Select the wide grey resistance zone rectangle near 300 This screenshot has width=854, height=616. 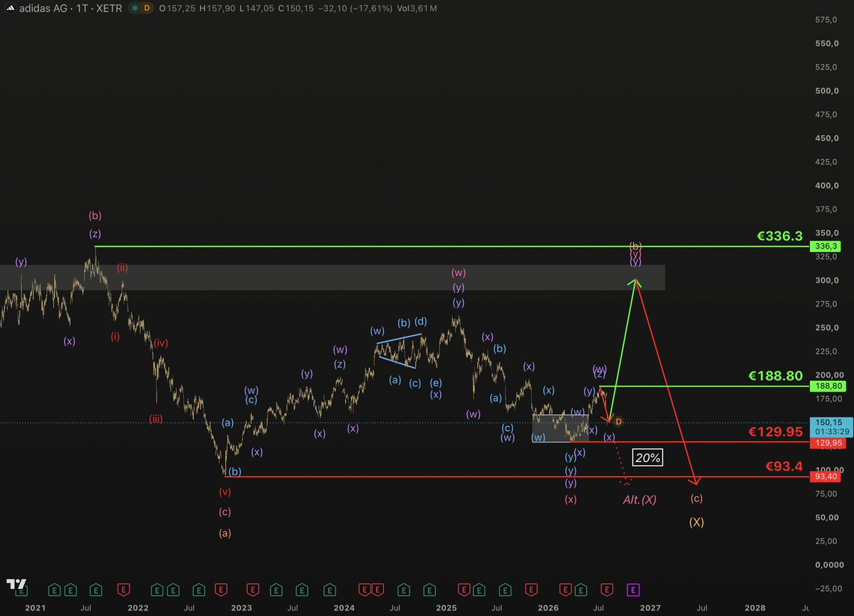332,277
